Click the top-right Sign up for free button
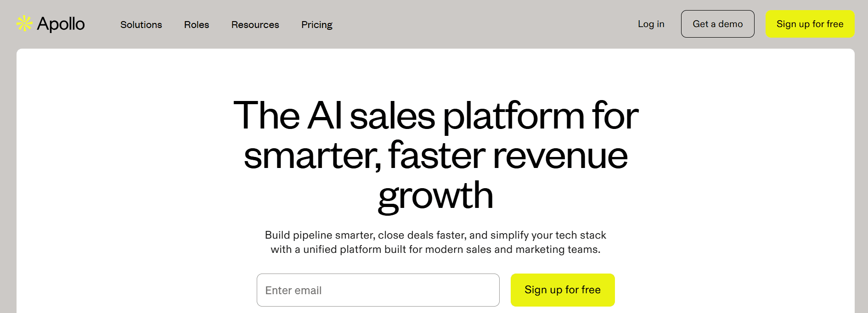 pyautogui.click(x=810, y=24)
